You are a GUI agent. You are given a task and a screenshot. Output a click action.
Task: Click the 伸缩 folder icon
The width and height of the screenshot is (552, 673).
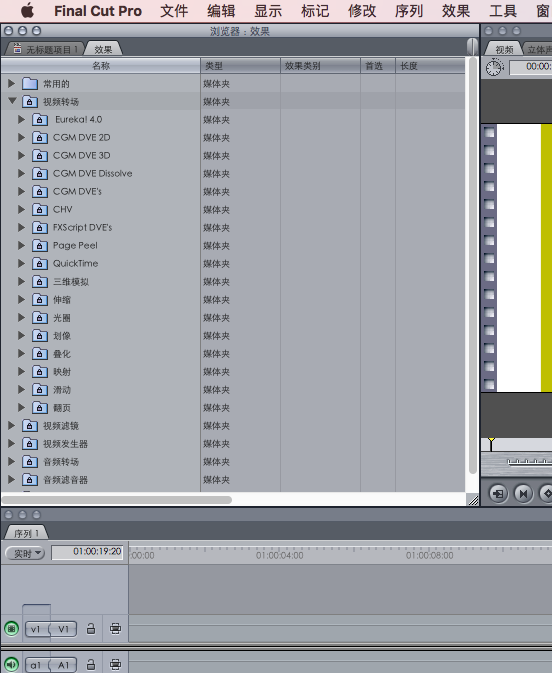click(x=40, y=300)
